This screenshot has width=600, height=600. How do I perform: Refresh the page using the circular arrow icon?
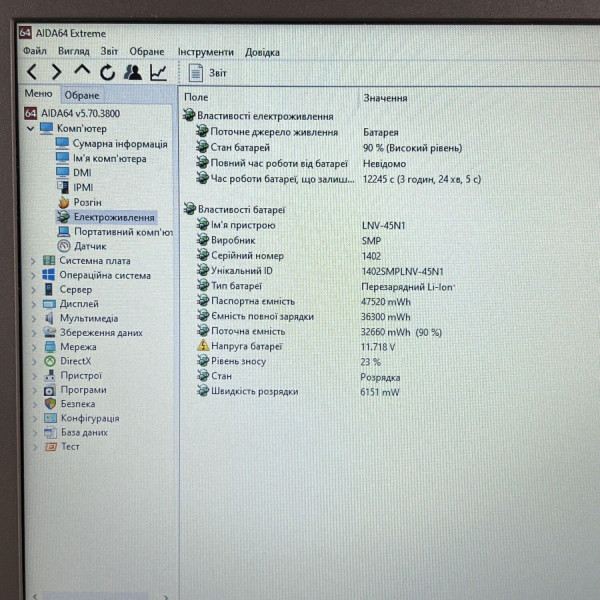[108, 72]
